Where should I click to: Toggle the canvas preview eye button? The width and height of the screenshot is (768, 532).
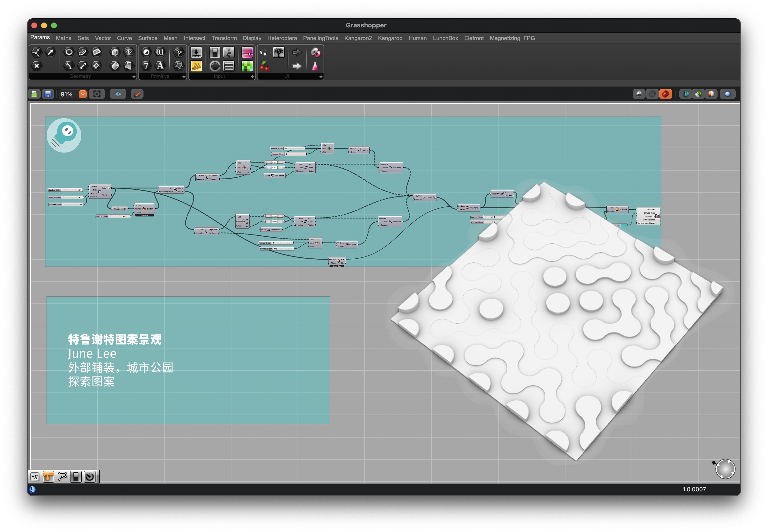pos(118,94)
